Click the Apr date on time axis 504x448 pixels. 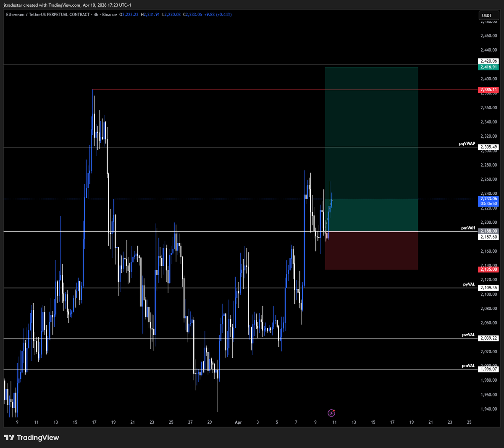pos(238,422)
